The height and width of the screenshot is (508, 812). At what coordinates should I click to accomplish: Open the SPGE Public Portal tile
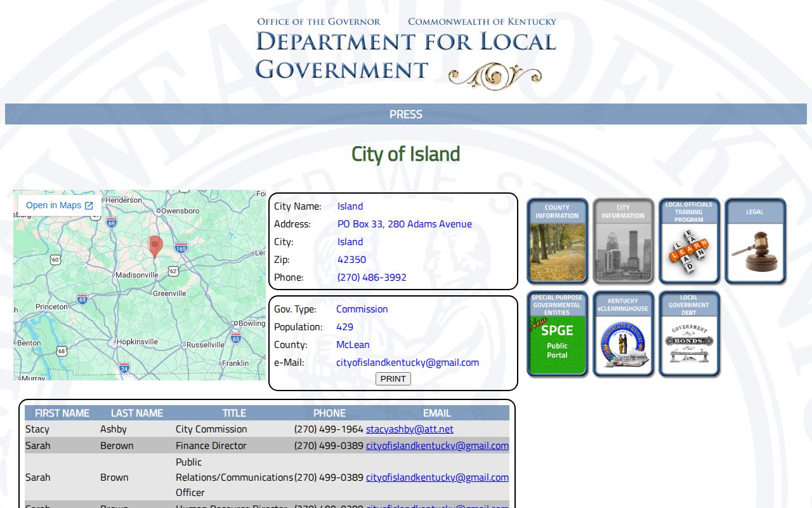point(557,333)
